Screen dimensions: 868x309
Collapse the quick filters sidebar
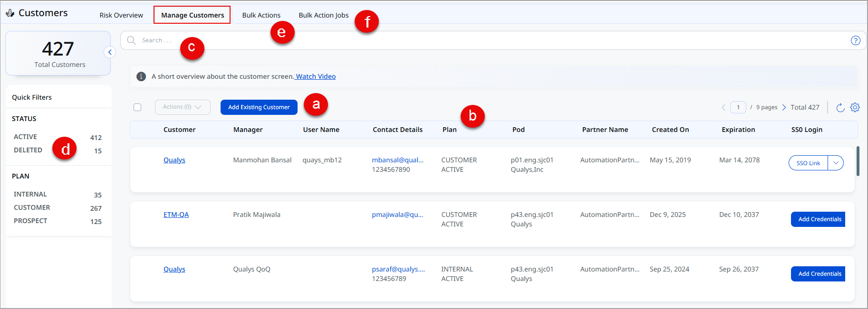tap(110, 52)
